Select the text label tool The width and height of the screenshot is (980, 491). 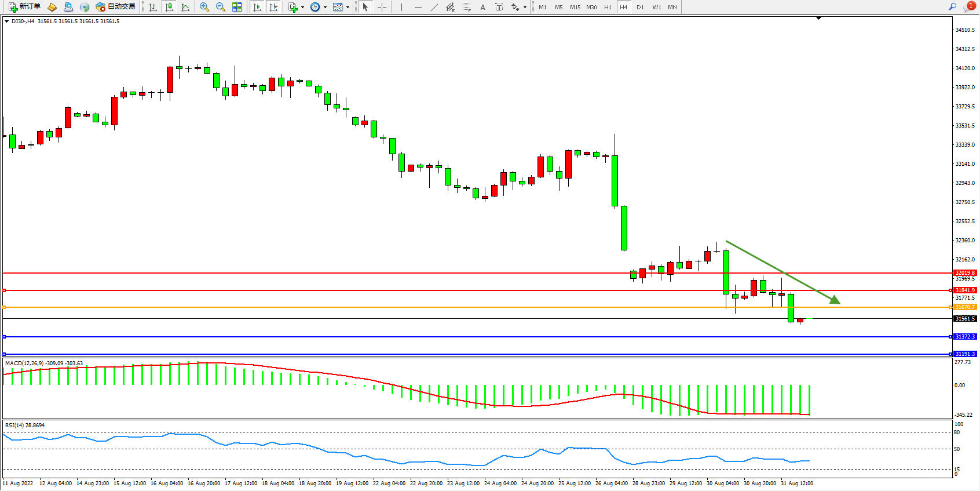(499, 7)
